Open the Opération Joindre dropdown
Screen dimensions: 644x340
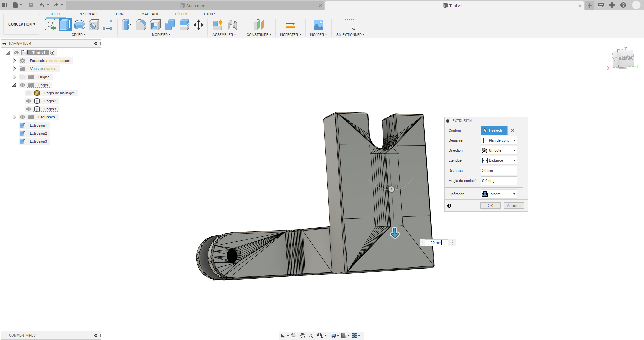point(499,194)
